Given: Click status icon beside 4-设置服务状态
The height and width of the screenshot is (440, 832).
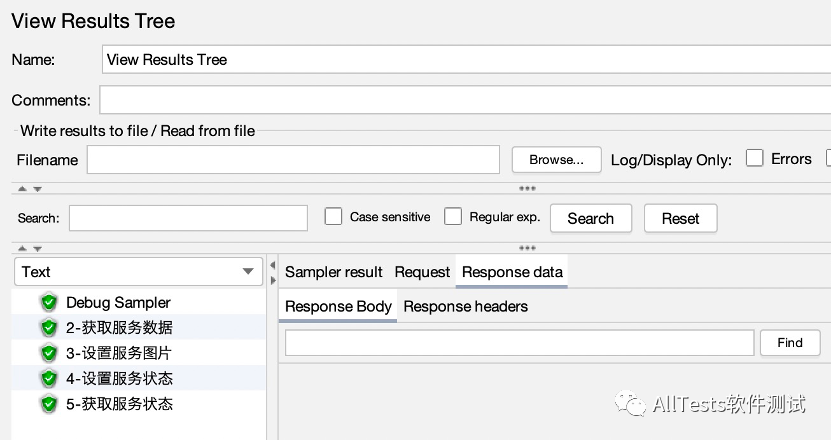Looking at the screenshot, I should (49, 378).
